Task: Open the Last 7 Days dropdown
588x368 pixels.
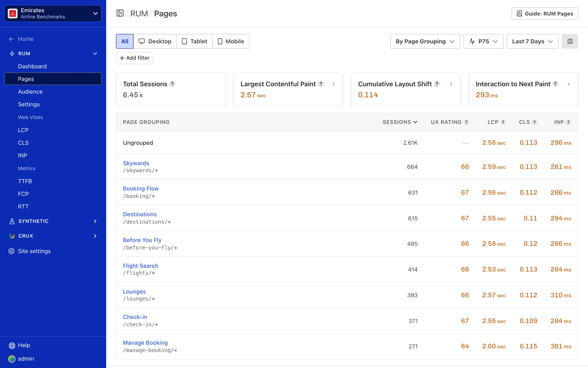Action: (x=532, y=41)
